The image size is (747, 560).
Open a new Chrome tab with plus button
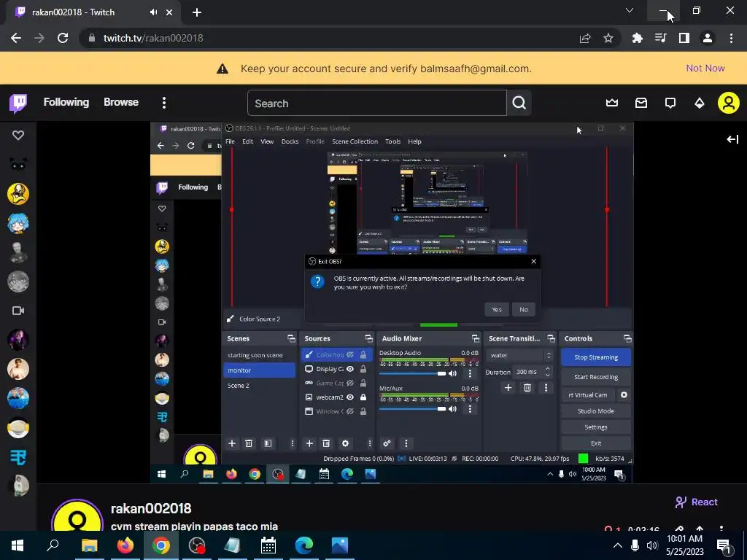[x=197, y=12]
